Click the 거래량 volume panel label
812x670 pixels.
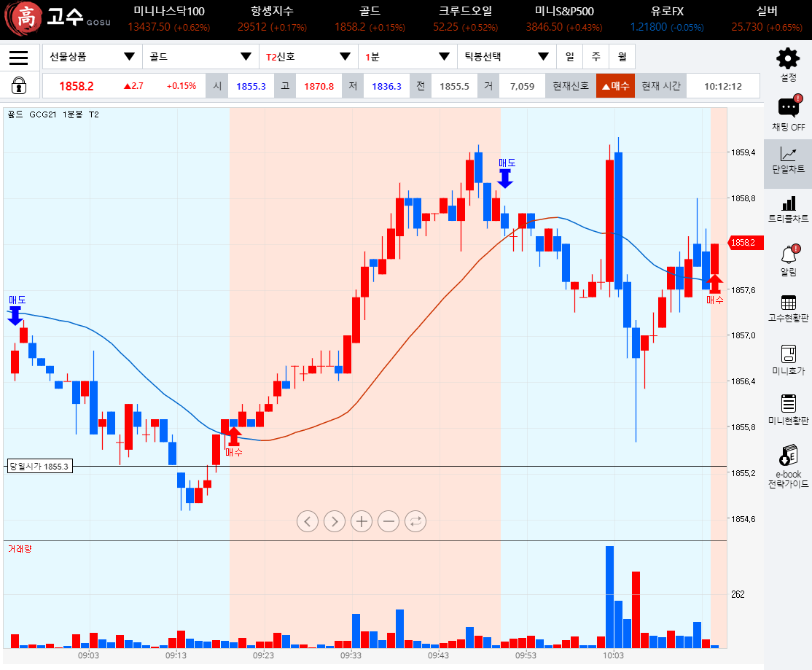point(20,549)
